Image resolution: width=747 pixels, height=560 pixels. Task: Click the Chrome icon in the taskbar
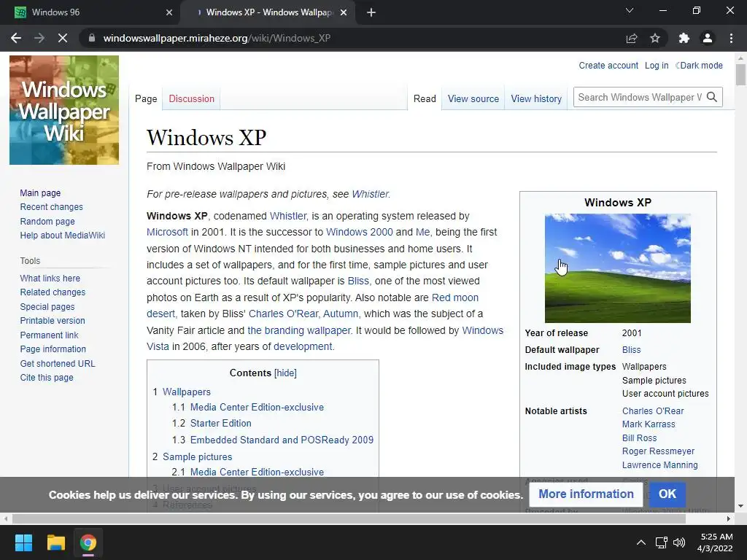coord(88,542)
